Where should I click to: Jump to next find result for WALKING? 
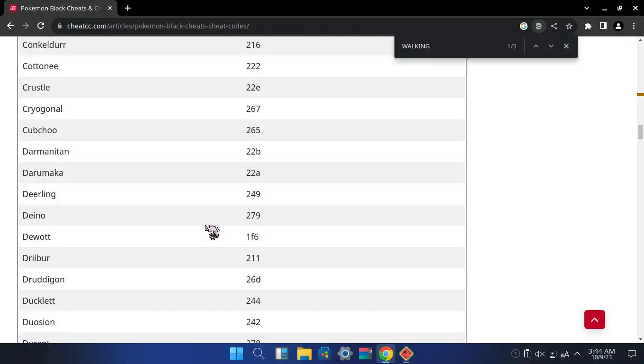551,46
